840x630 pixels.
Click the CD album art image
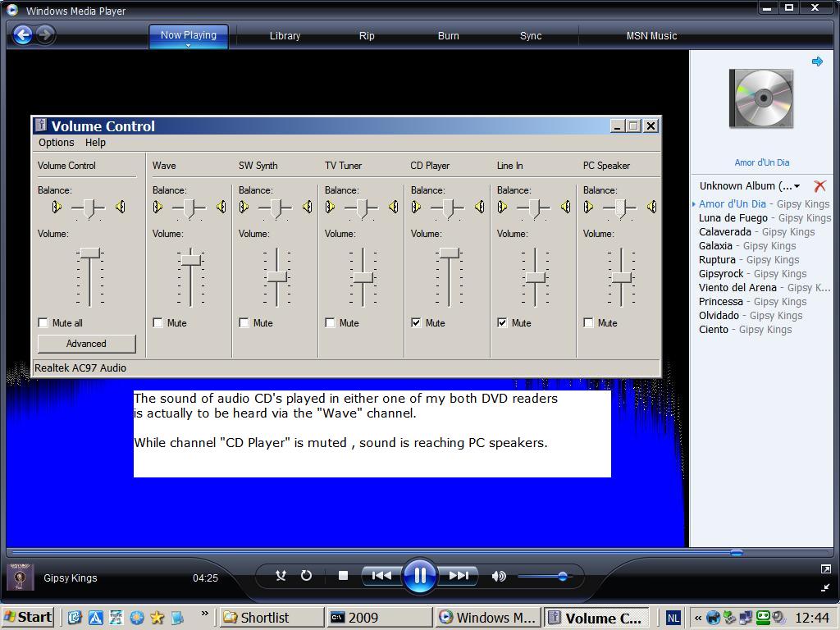coord(761,99)
